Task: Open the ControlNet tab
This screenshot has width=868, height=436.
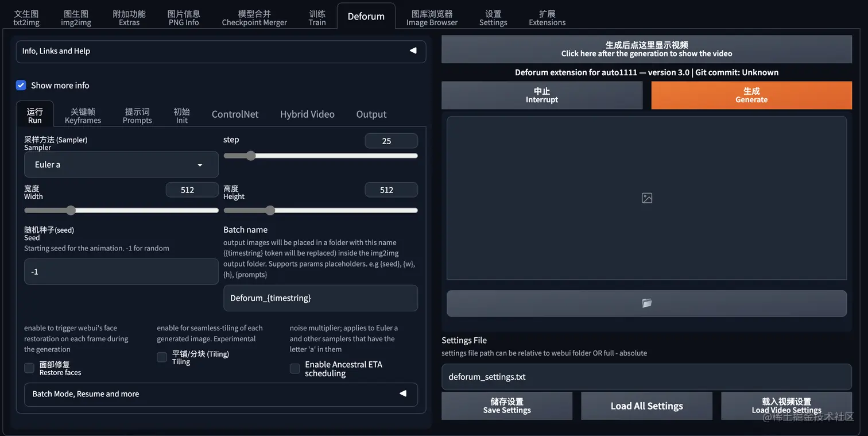Action: tap(235, 114)
